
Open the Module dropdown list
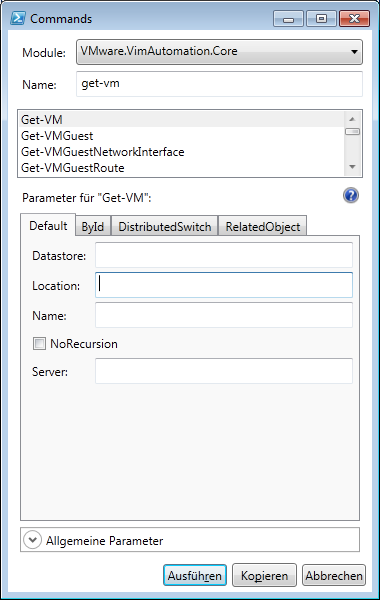pyautogui.click(x=219, y=52)
